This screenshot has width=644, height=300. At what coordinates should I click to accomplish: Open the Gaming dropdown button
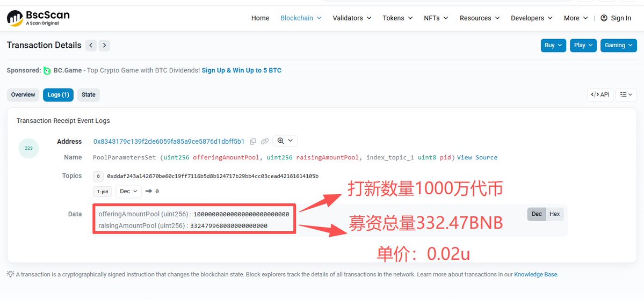(619, 45)
